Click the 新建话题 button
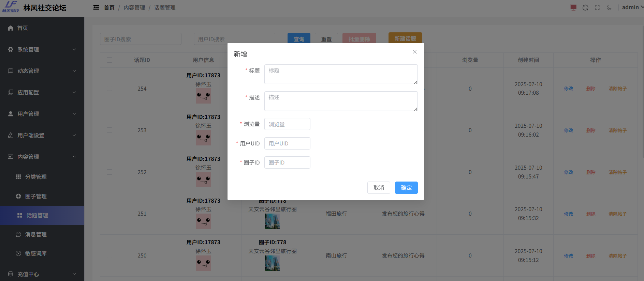The image size is (644, 281). click(405, 38)
